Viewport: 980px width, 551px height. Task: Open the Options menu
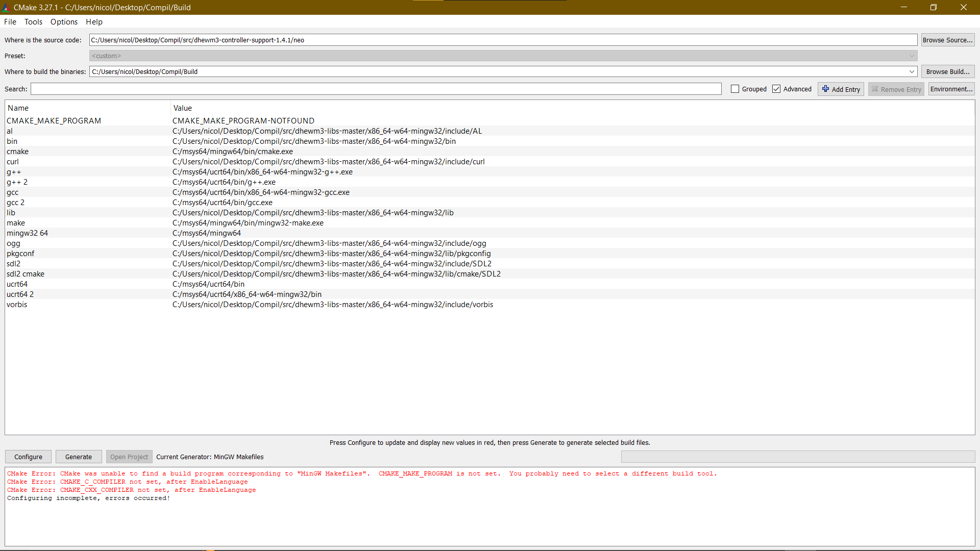coord(64,22)
